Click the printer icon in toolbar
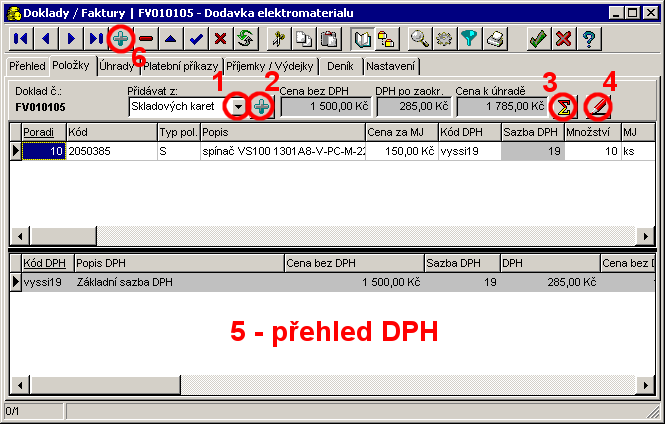Screen dimensions: 665x424 (496, 39)
